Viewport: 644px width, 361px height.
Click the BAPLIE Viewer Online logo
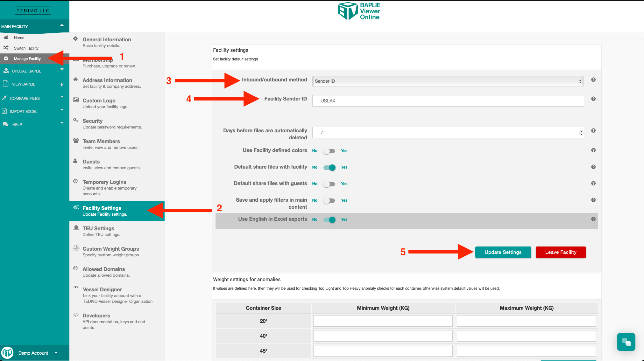[359, 11]
